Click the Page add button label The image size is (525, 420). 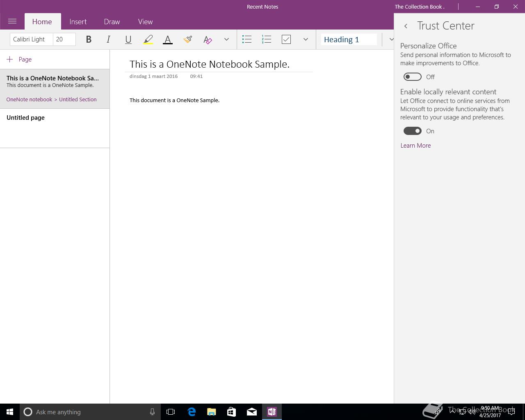25,59
